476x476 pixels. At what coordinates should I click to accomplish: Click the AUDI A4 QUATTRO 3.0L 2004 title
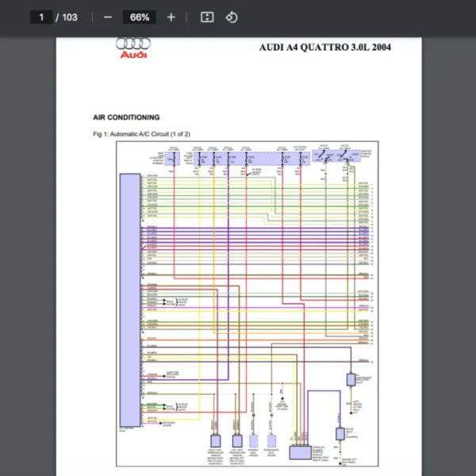pyautogui.click(x=324, y=47)
